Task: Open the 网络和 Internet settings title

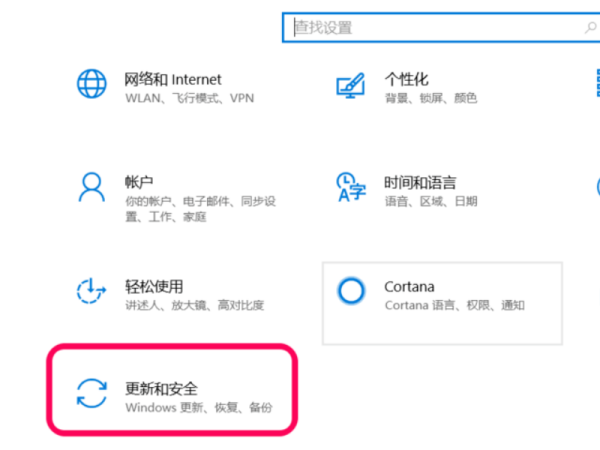Action: point(173,80)
